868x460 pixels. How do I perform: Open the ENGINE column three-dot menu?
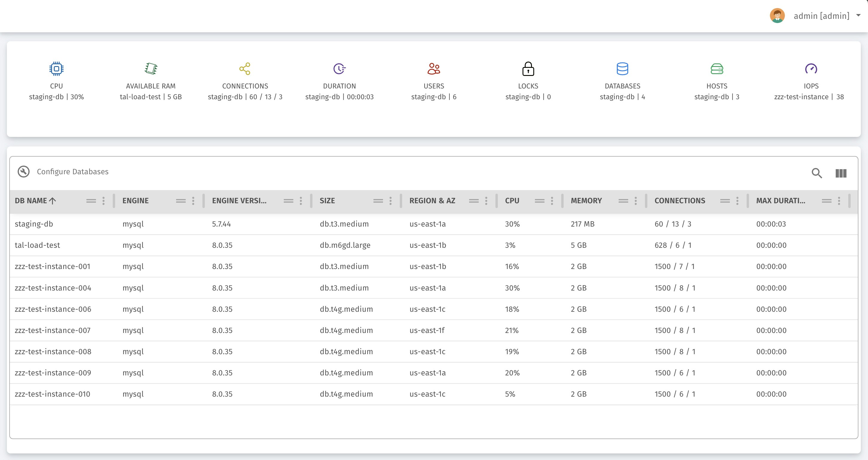click(x=193, y=201)
